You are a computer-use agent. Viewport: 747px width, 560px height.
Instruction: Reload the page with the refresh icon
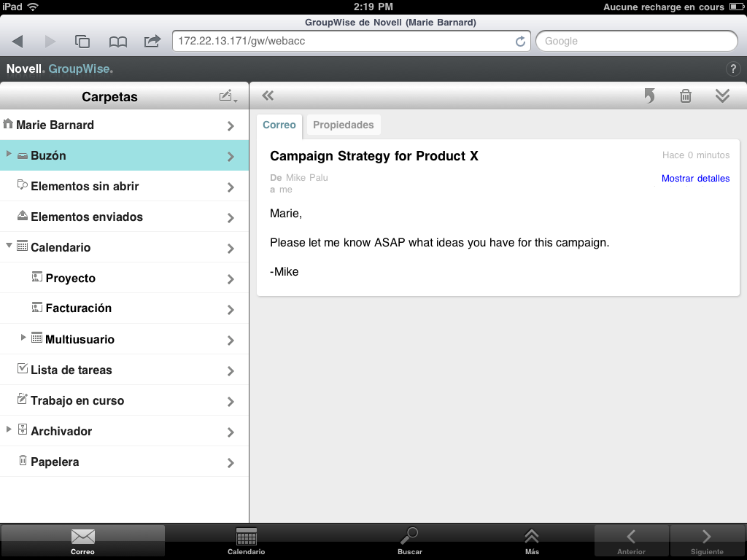(x=520, y=42)
